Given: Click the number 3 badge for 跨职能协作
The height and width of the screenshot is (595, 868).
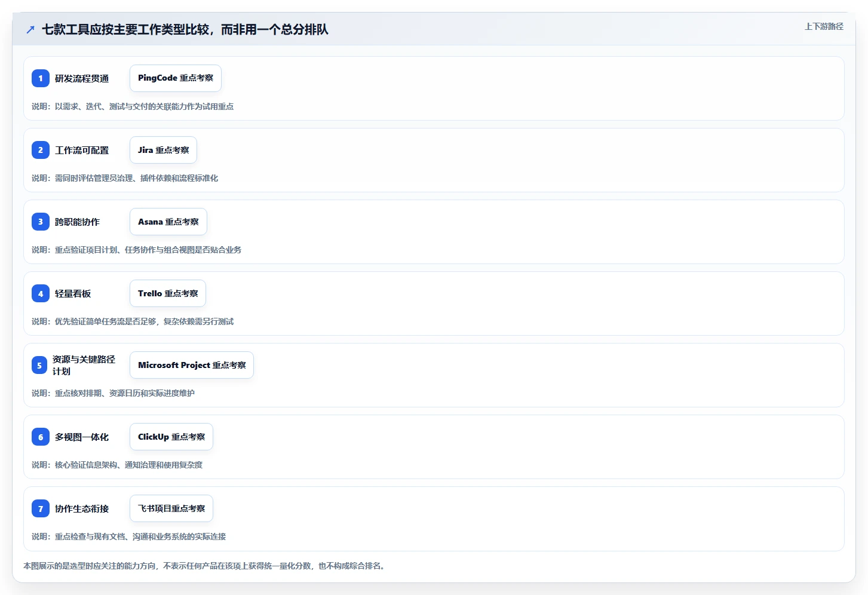Looking at the screenshot, I should (41, 222).
